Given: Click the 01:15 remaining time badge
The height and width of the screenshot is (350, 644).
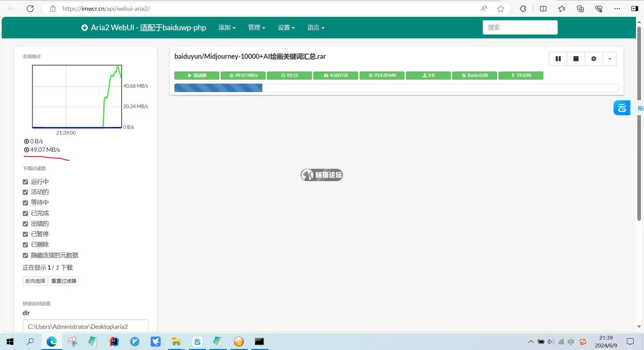Looking at the screenshot, I should (289, 75).
